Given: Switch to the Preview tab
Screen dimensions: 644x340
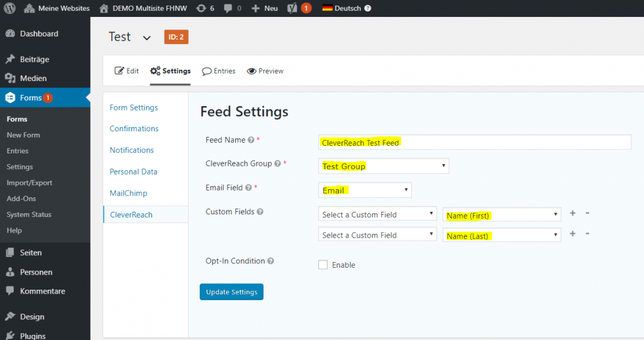Looking at the screenshot, I should 265,71.
